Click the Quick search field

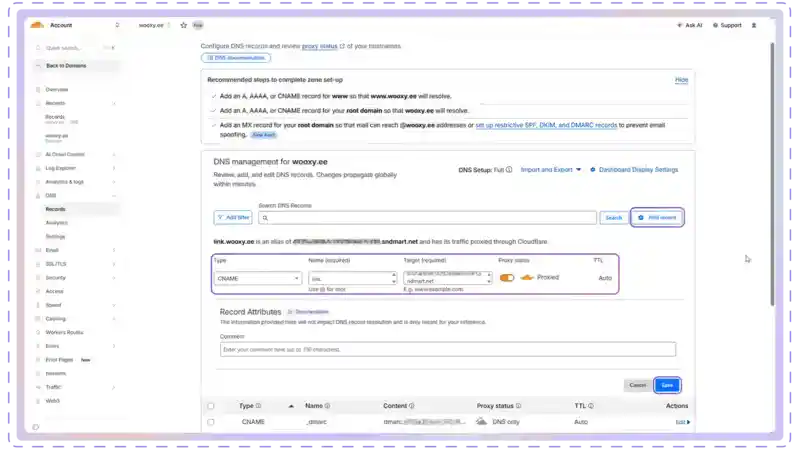point(77,48)
